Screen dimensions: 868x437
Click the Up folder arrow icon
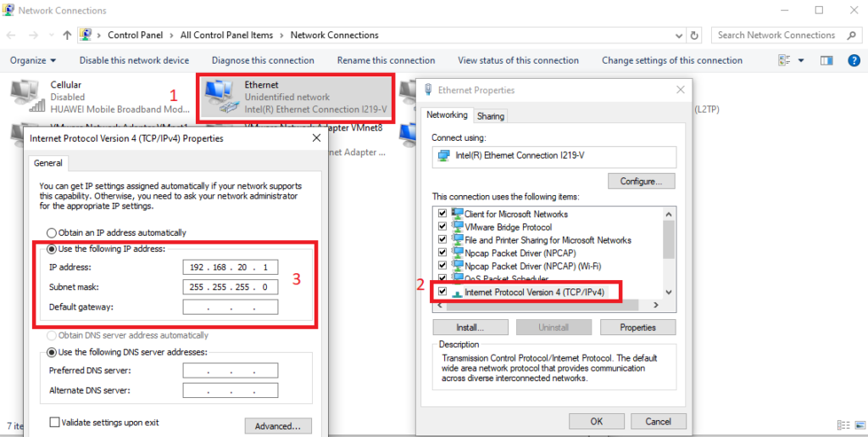[67, 36]
